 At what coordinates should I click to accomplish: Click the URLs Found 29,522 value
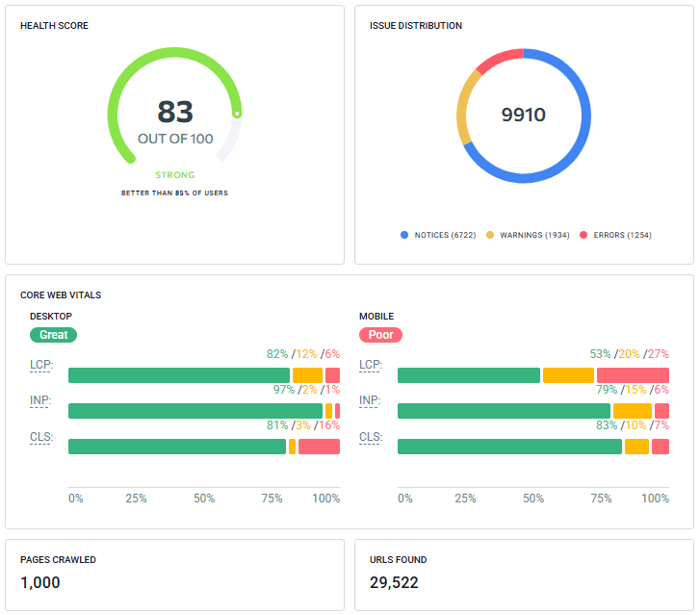(x=394, y=582)
